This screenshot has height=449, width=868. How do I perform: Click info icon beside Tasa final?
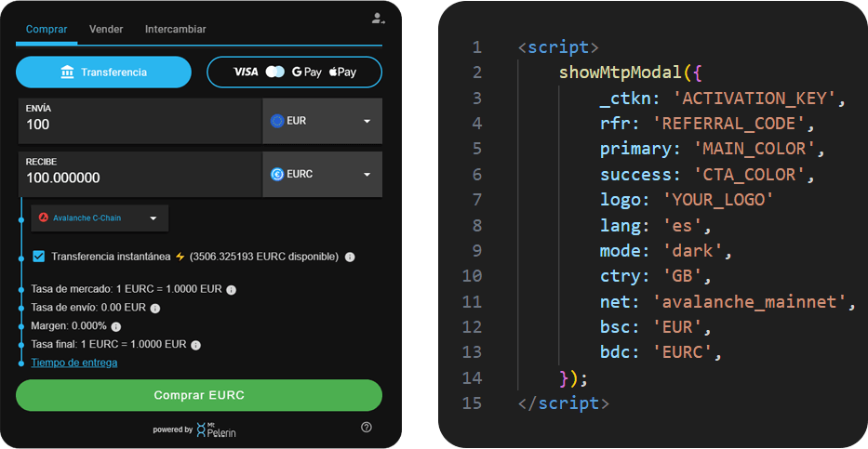coord(195,345)
